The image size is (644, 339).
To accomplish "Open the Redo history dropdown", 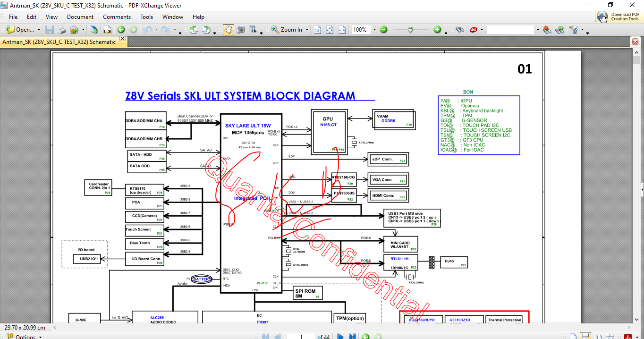I will coord(174,30).
